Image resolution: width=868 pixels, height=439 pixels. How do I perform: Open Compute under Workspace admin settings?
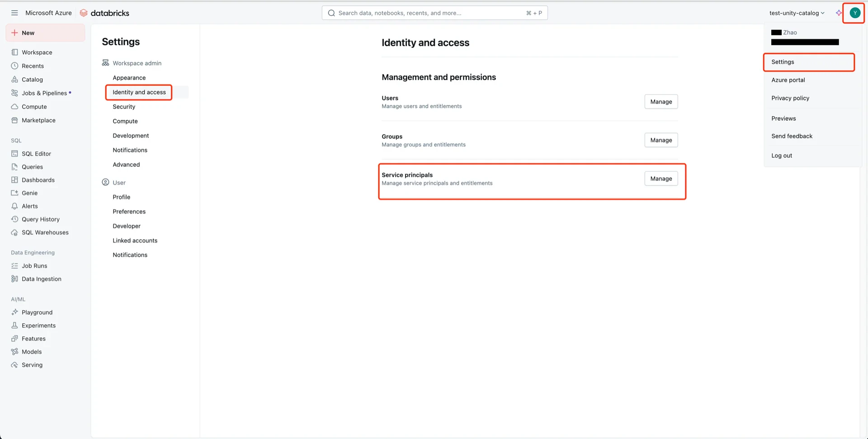pyautogui.click(x=125, y=121)
